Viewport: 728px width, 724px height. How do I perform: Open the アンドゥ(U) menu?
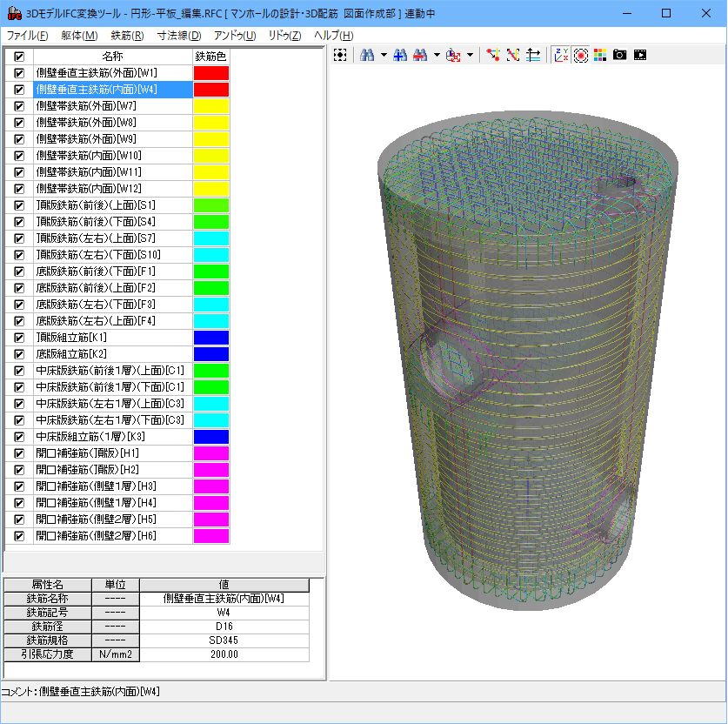[235, 36]
